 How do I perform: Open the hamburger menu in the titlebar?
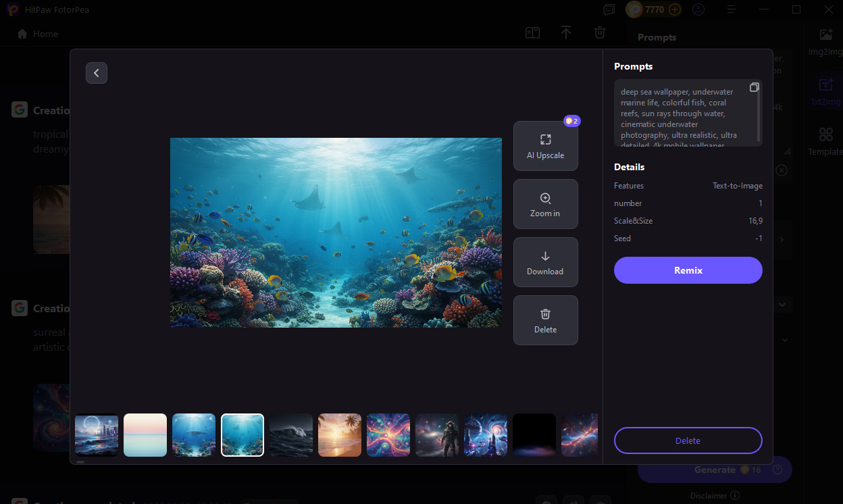click(731, 9)
